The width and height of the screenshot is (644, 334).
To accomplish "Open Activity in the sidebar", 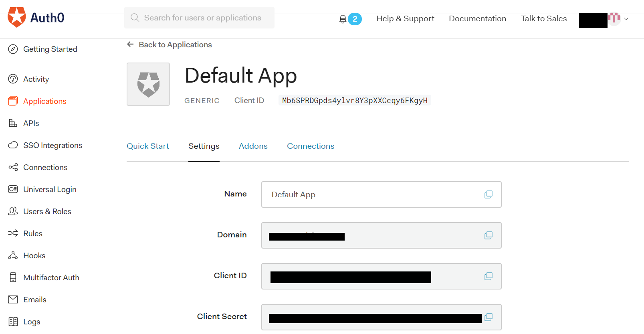I will (x=36, y=79).
